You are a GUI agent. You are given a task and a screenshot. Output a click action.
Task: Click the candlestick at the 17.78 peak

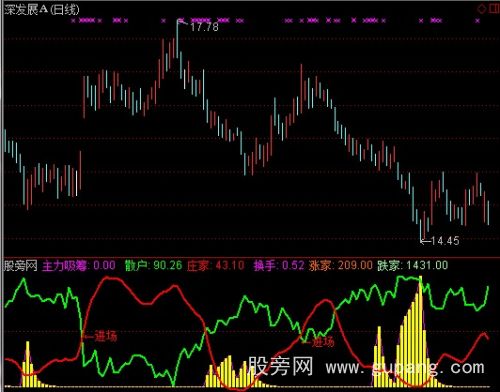click(x=177, y=39)
